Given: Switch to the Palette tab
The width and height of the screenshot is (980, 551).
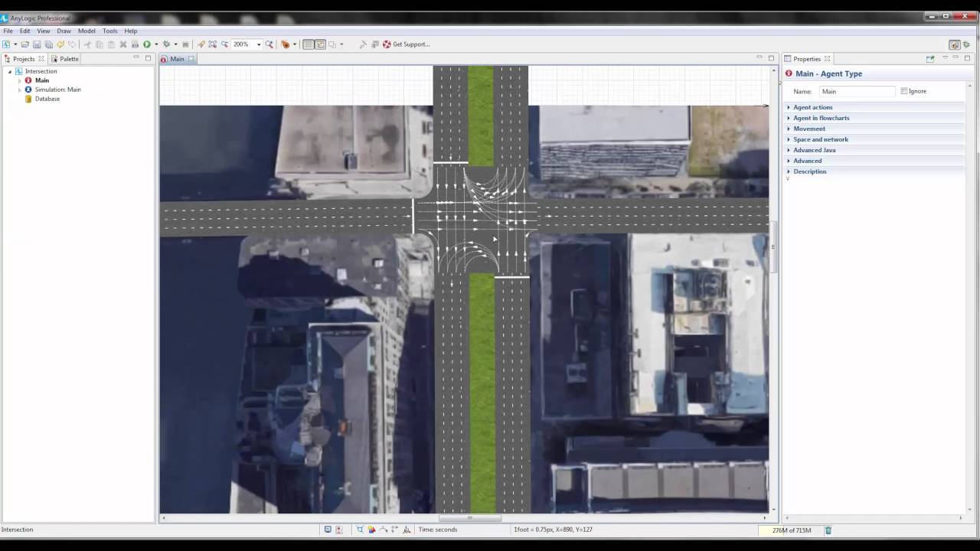Looking at the screenshot, I should pyautogui.click(x=64, y=59).
